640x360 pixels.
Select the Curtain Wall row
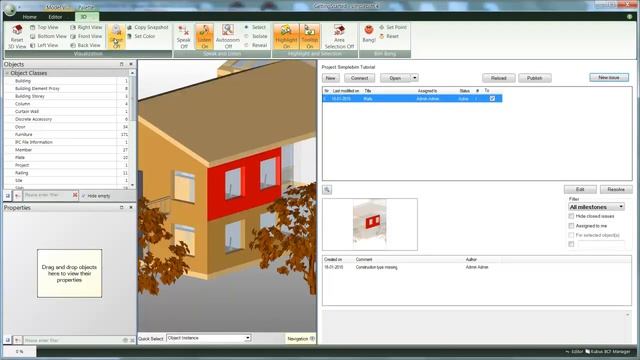[x=66, y=111]
